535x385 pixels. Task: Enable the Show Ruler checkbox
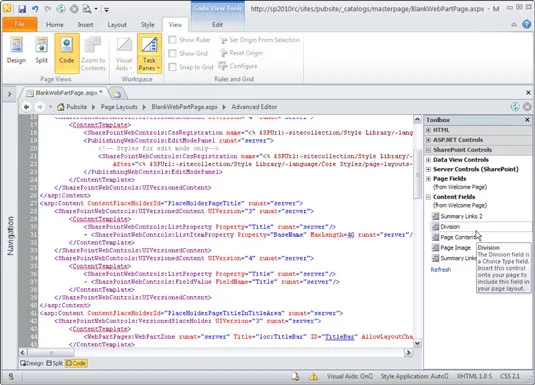[173, 40]
